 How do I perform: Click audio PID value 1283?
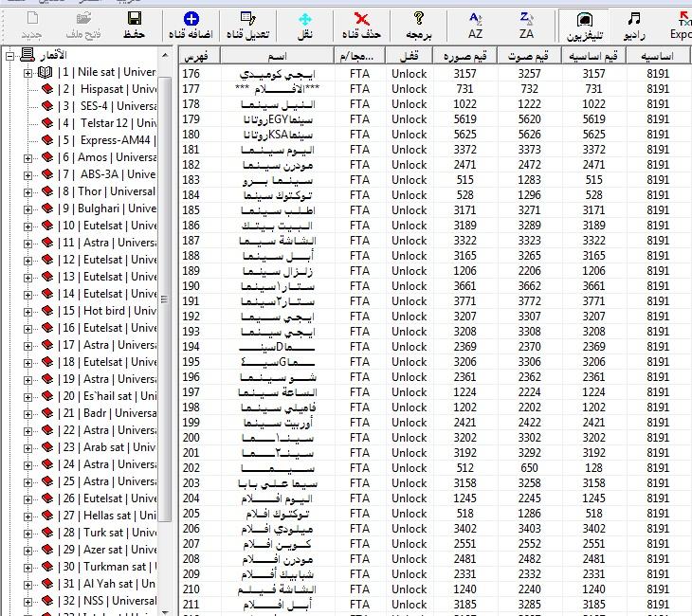pos(529,180)
